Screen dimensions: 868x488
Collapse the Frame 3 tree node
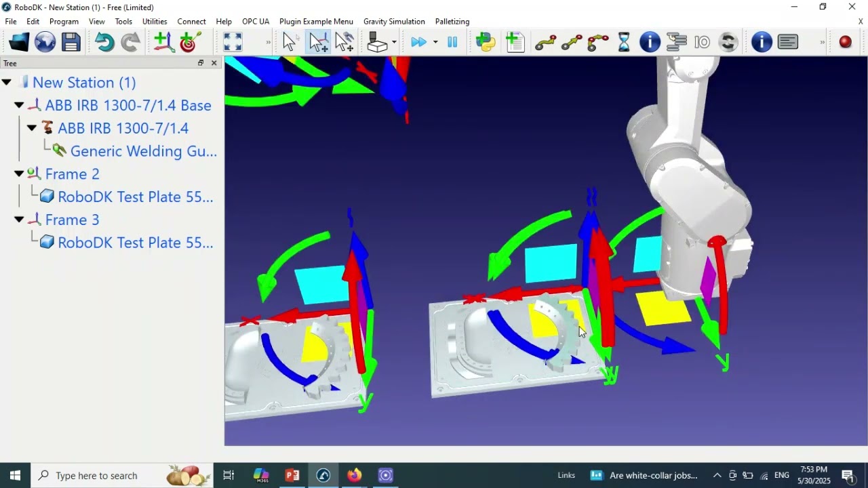pos(19,220)
